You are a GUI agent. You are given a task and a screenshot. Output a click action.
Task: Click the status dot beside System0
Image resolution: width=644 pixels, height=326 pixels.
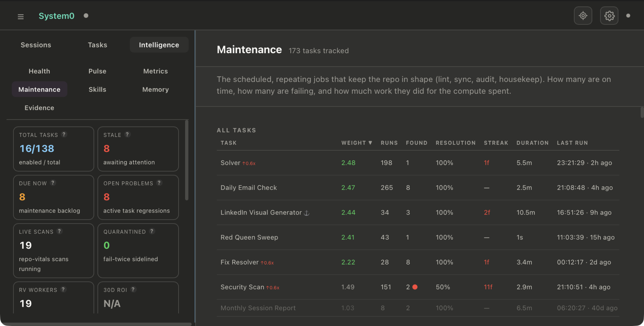click(86, 16)
